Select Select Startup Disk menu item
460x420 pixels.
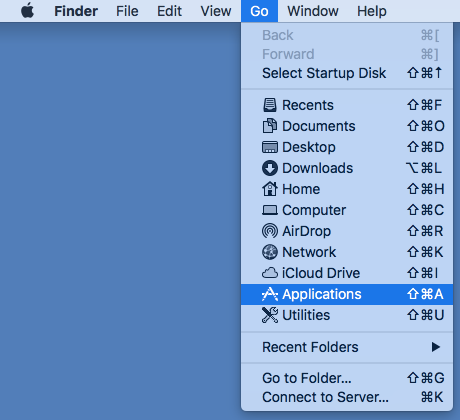pos(347,73)
